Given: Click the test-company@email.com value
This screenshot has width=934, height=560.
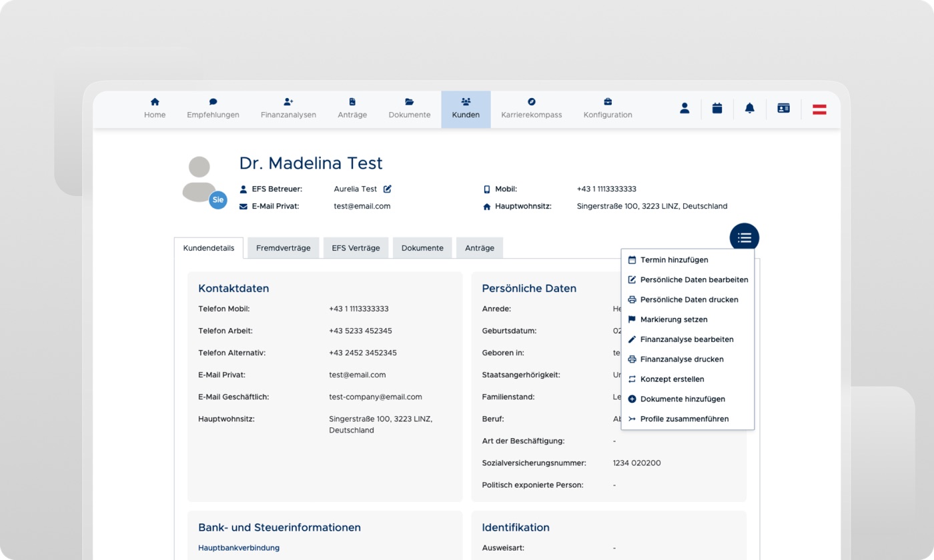Looking at the screenshot, I should click(376, 397).
